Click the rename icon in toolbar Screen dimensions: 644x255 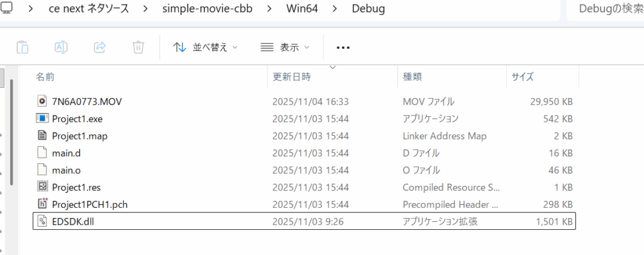click(61, 47)
